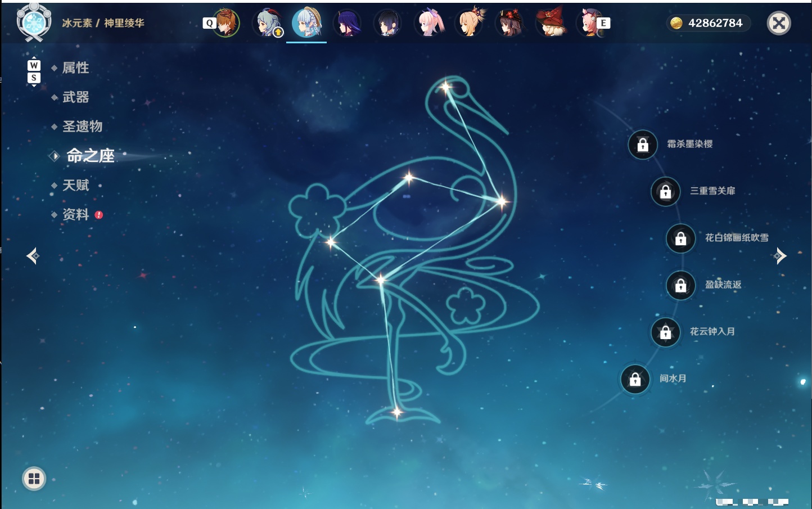This screenshot has height=509, width=812.
Task: Click the yellow upgrade arrow badge
Action: click(278, 33)
